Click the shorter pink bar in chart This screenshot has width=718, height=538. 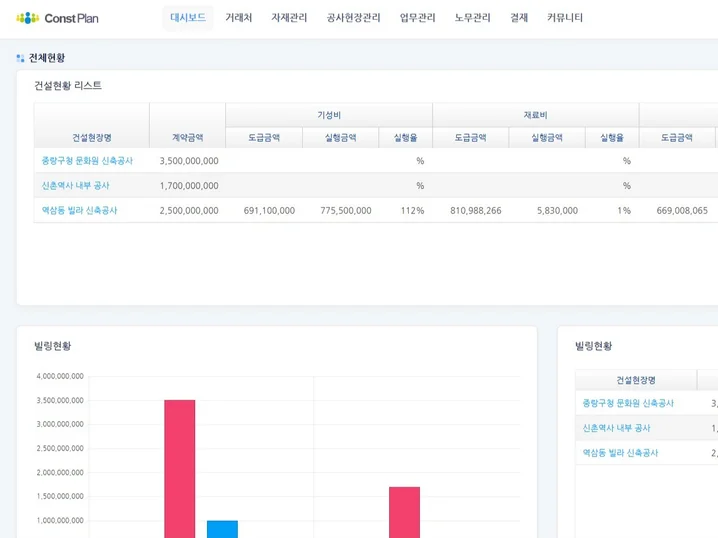coord(404,511)
